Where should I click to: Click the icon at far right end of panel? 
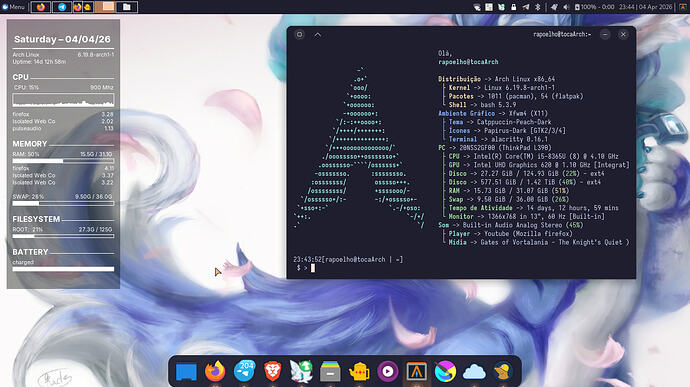pyautogui.click(x=683, y=7)
